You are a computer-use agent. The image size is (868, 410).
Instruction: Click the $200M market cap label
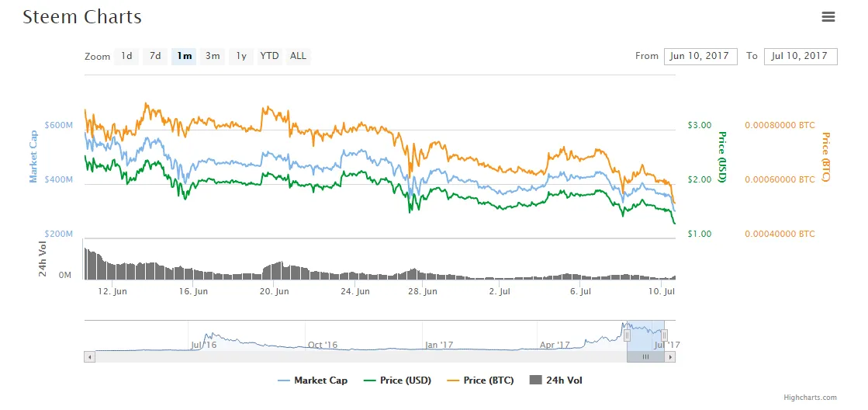point(59,234)
